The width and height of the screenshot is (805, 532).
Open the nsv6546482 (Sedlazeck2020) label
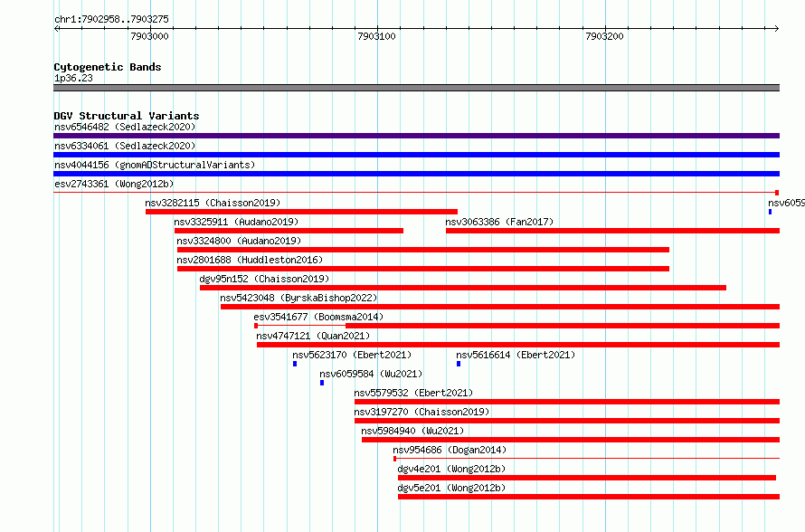(x=125, y=127)
